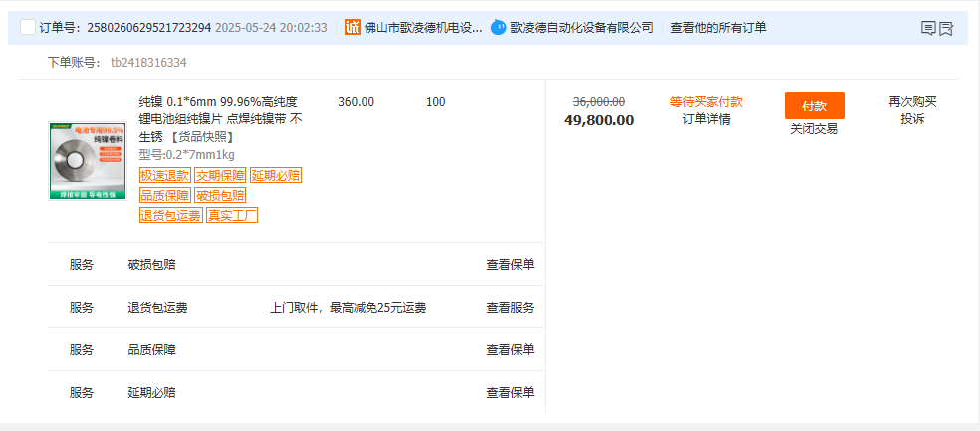Click 关闭交易 to close the order
Screen dimensions: 980x431
click(x=814, y=129)
